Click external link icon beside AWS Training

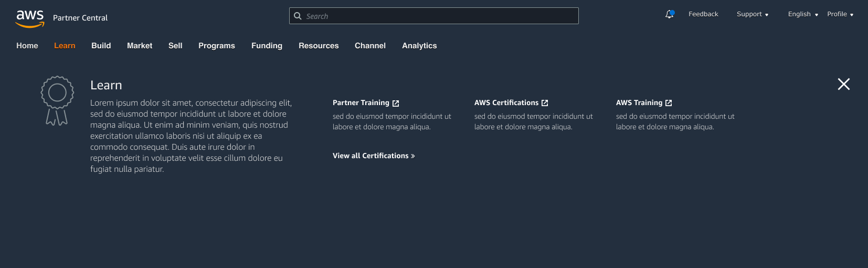pos(669,103)
